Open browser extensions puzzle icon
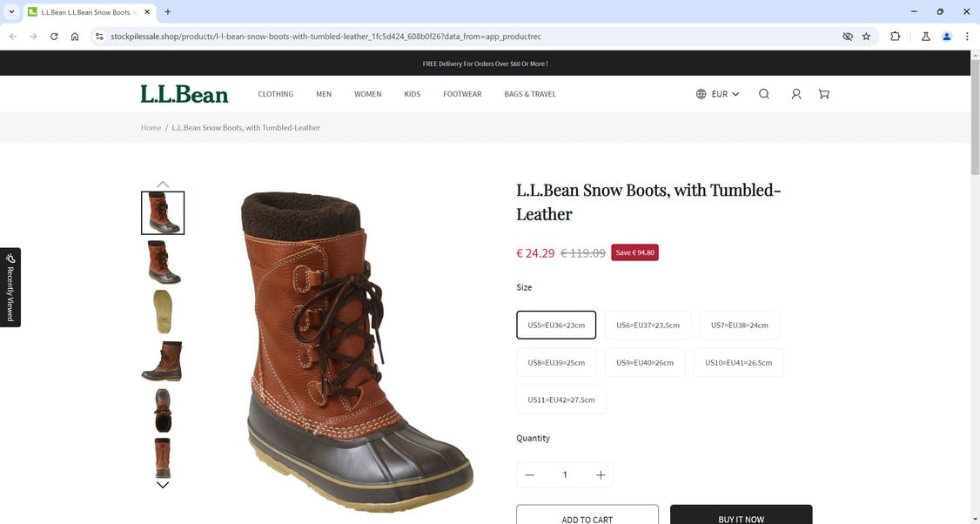Viewport: 980px width, 524px height. (x=896, y=37)
